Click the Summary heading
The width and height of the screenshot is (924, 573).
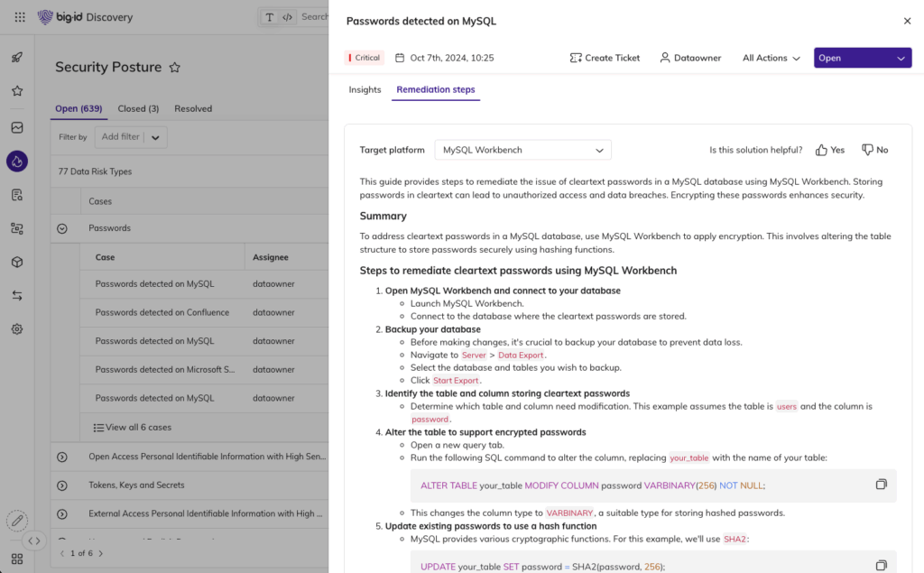pyautogui.click(x=383, y=216)
